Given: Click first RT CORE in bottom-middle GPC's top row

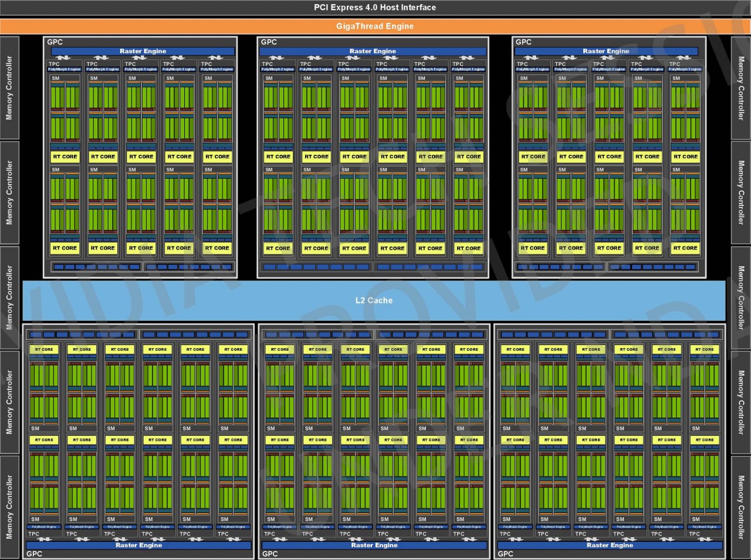Looking at the screenshot, I should coord(279,349).
